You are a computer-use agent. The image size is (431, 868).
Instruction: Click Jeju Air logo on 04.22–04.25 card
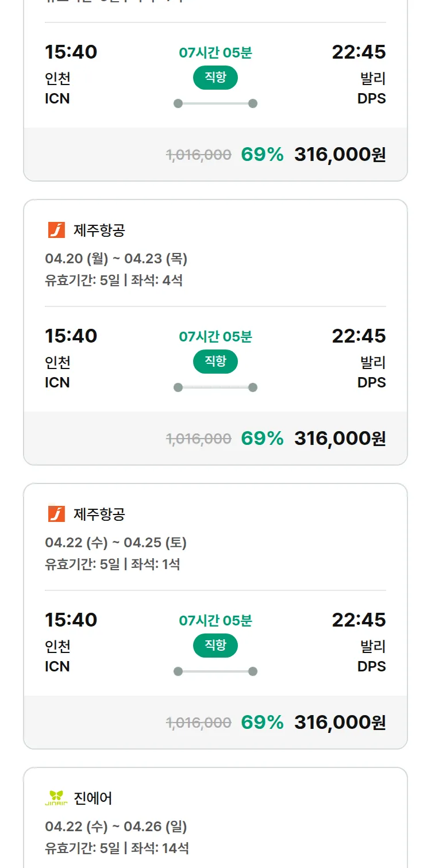tap(56, 514)
